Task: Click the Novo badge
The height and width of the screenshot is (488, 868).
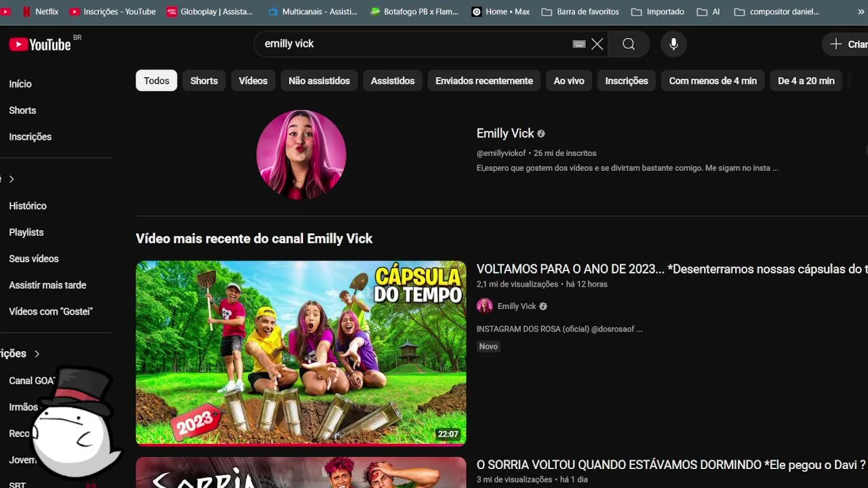Action: click(488, 346)
